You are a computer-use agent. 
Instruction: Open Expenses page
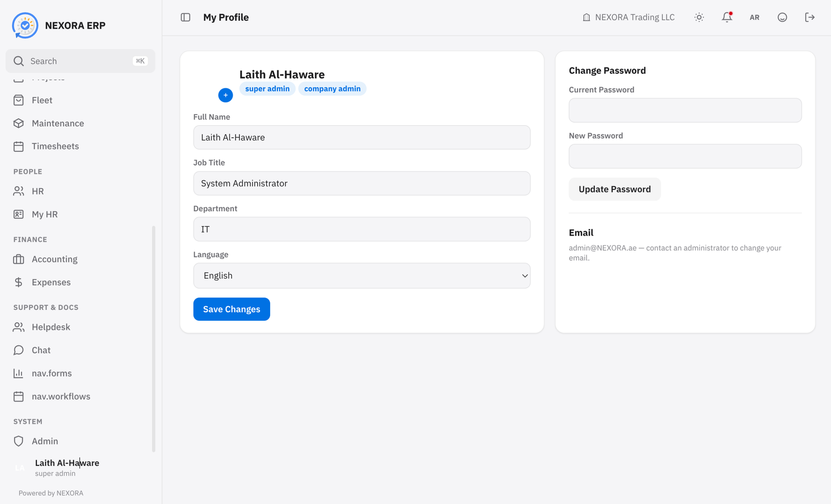(81, 282)
